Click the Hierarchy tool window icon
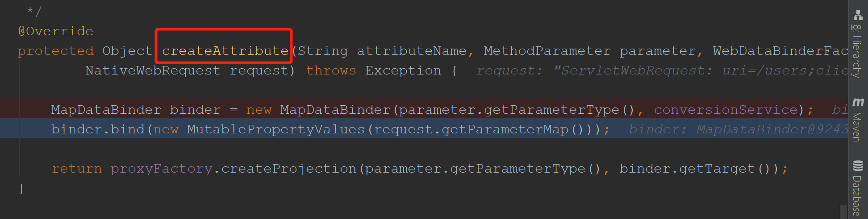 coord(858,16)
